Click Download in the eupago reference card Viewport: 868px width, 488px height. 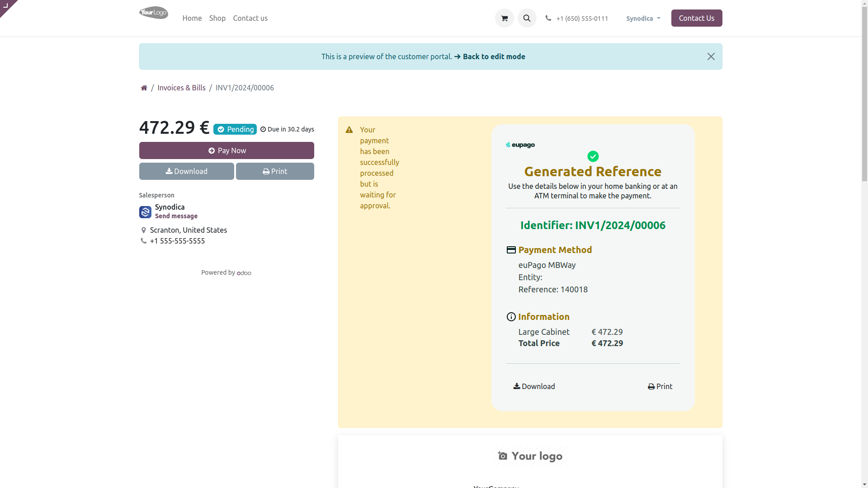pos(534,386)
